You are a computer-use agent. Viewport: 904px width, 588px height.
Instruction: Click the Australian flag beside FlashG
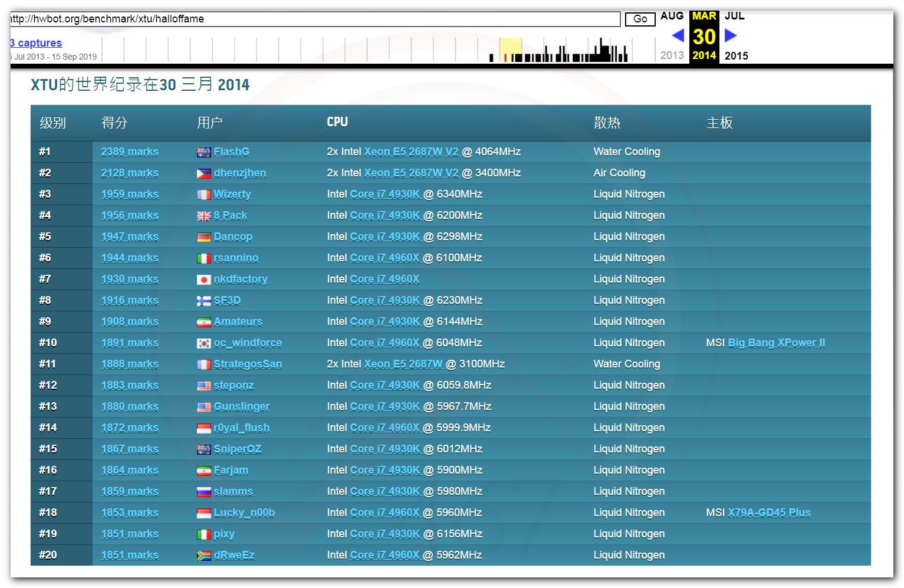point(203,152)
